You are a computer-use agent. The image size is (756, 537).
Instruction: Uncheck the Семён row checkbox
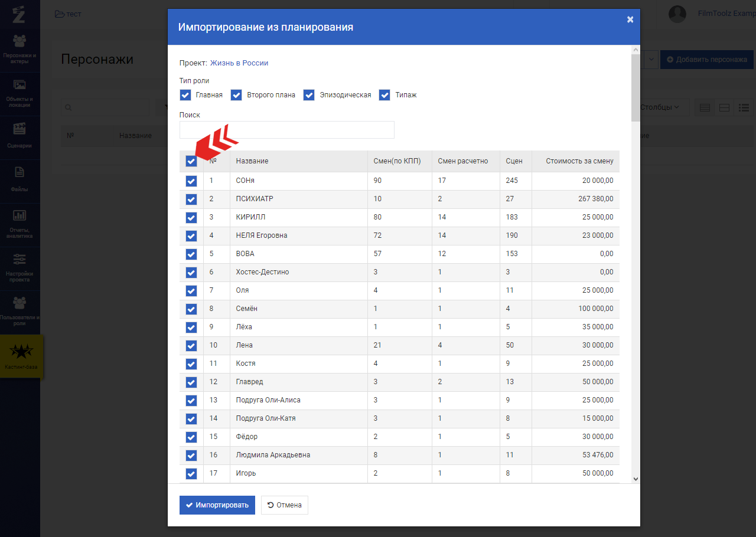(x=191, y=309)
